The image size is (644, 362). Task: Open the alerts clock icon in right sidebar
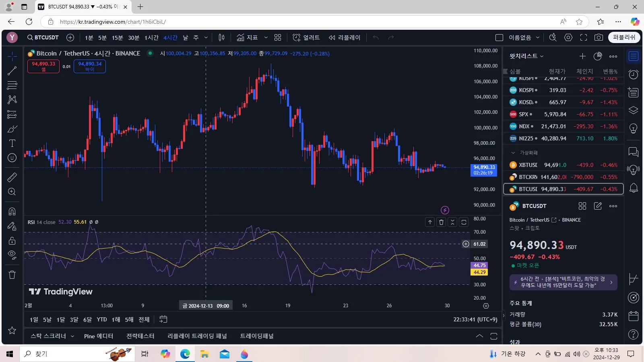[634, 74]
